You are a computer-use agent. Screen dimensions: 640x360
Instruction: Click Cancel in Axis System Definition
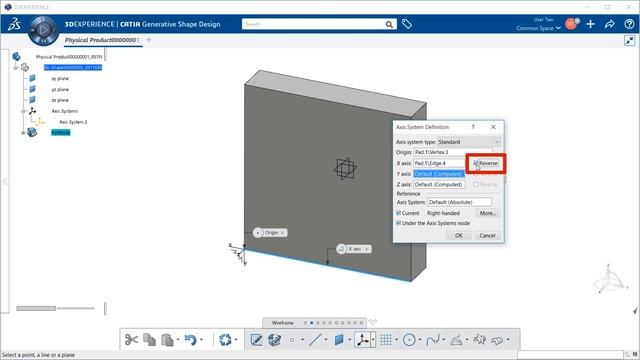[x=487, y=236]
